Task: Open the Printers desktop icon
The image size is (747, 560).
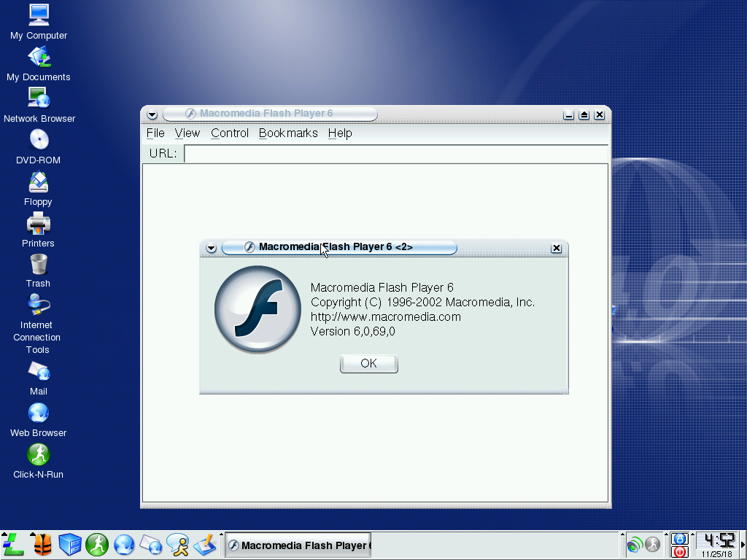Action: 38,230
